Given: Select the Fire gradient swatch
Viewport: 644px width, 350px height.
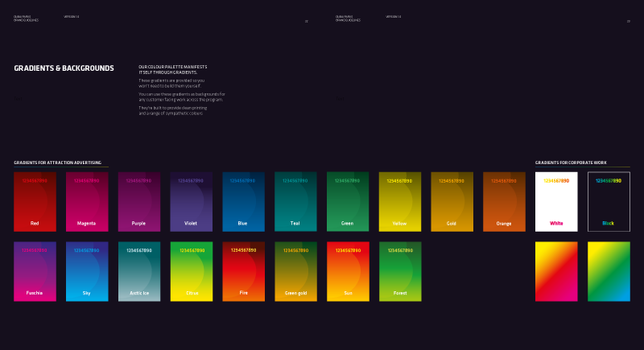Looking at the screenshot, I should tap(244, 272).
